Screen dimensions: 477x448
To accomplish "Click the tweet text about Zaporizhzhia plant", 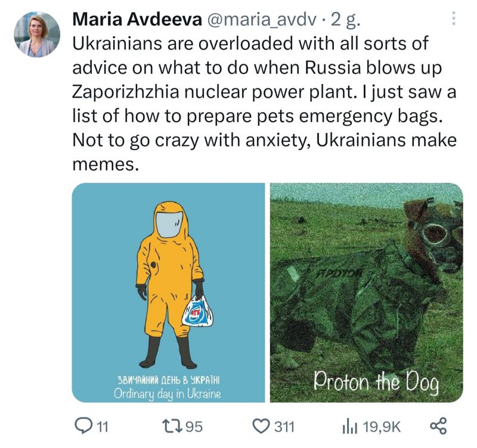I will click(x=264, y=104).
